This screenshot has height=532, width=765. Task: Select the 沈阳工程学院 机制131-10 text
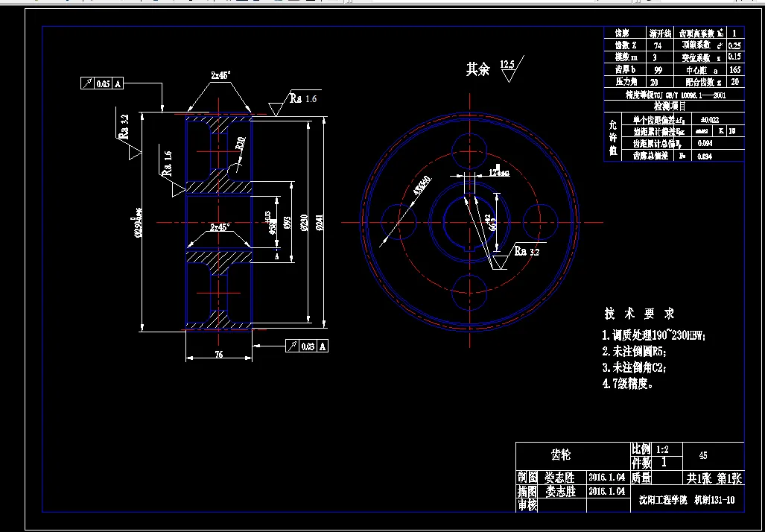pyautogui.click(x=687, y=500)
